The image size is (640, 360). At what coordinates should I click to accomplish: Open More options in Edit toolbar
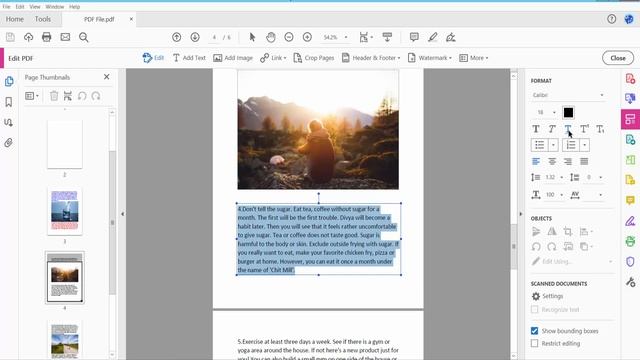[473, 58]
